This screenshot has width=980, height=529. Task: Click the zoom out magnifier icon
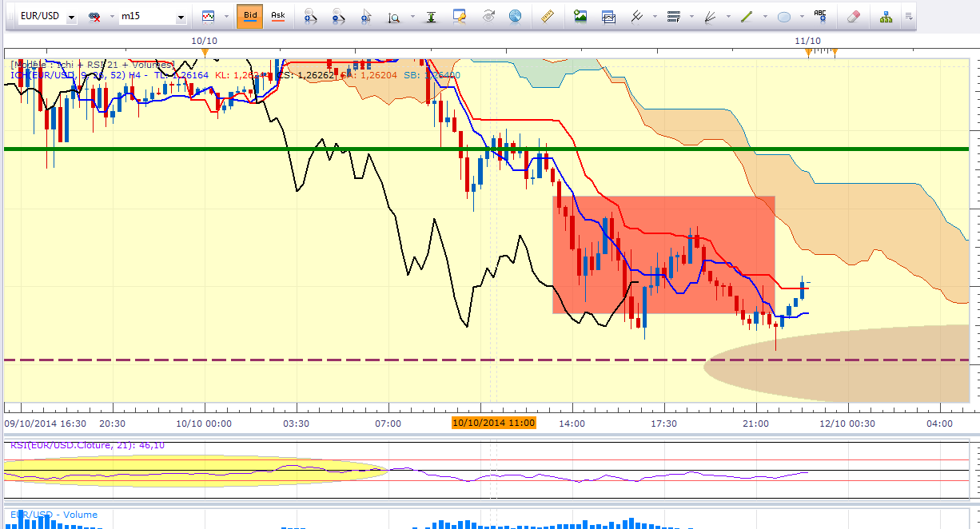(x=338, y=16)
